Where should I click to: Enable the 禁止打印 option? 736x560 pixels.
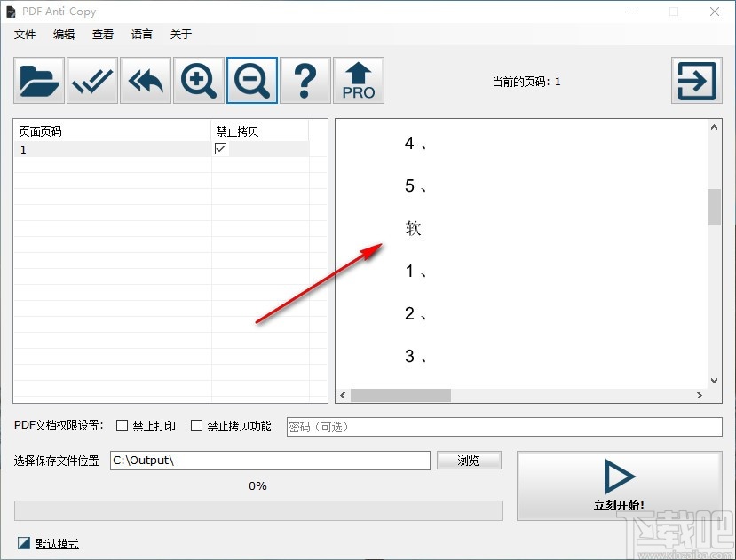tap(122, 426)
